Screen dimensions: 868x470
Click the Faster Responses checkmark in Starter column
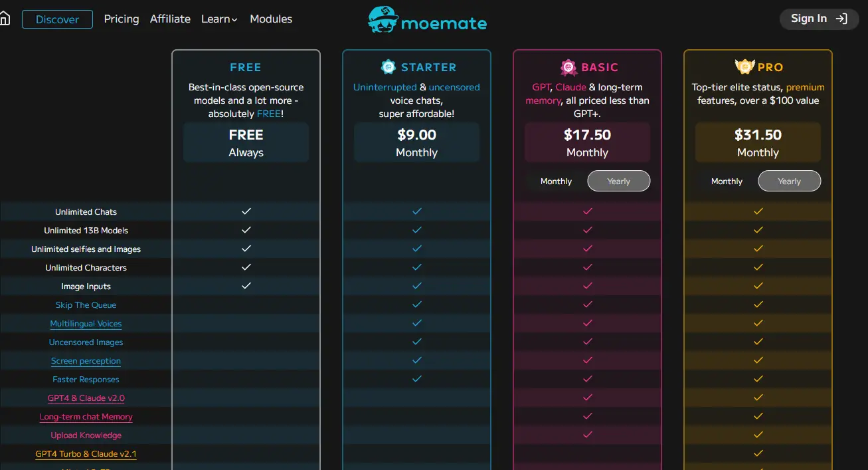[x=416, y=379]
